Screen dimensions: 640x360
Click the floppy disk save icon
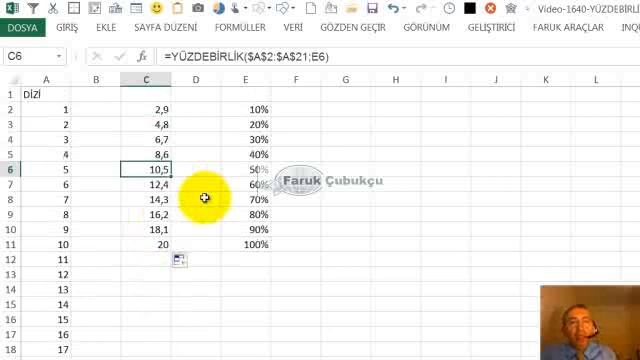pos(372,8)
